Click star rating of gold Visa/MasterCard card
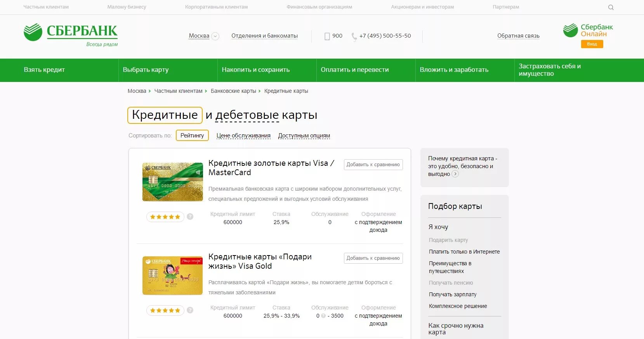 (165, 217)
